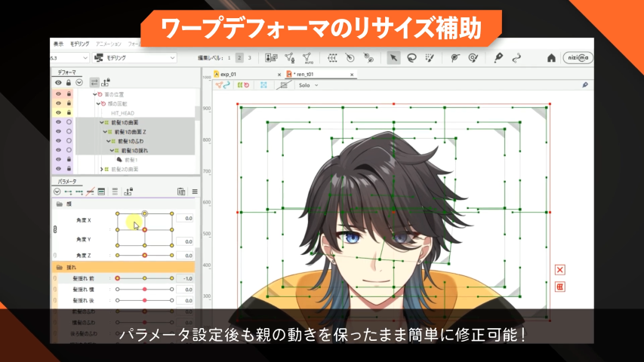The height and width of the screenshot is (362, 644).
Task: Click the home icon in toolbar
Action: pyautogui.click(x=551, y=58)
